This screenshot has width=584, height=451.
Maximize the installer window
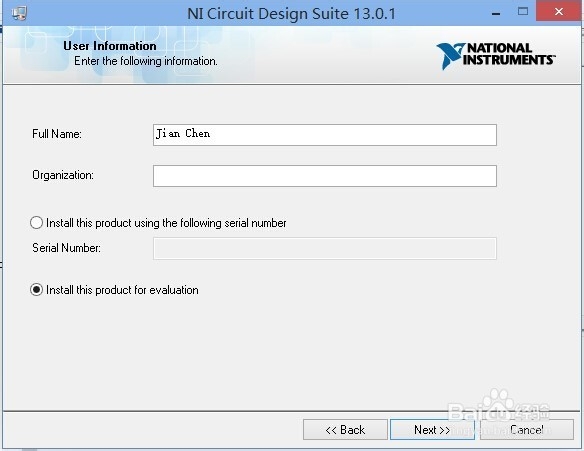(x=523, y=12)
